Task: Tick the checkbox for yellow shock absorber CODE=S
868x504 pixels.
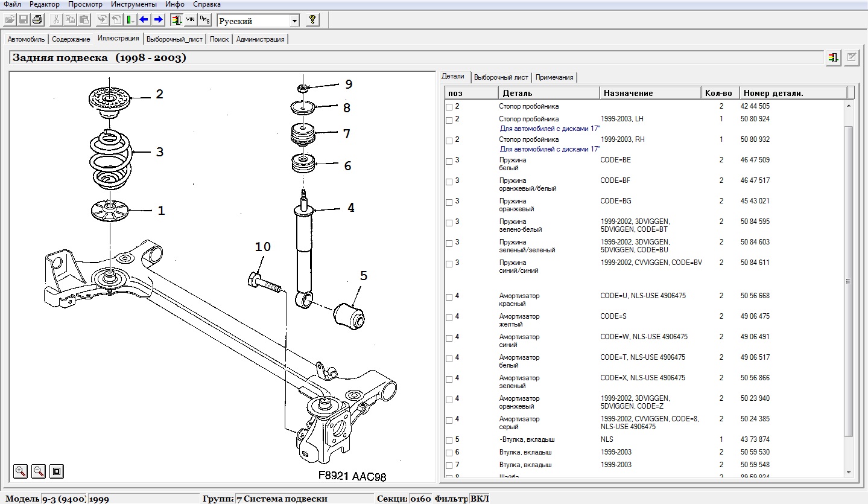Action: tap(449, 317)
